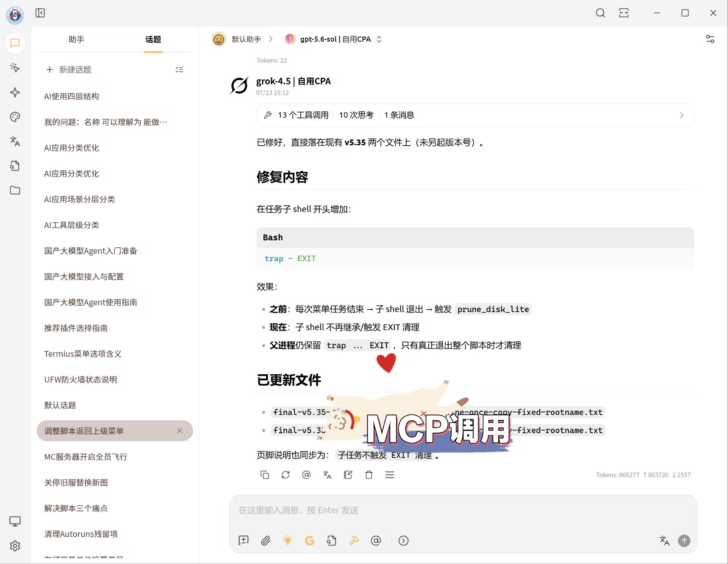This screenshot has width=728, height=564.
Task: Open the topic list manage icon
Action: 179,70
